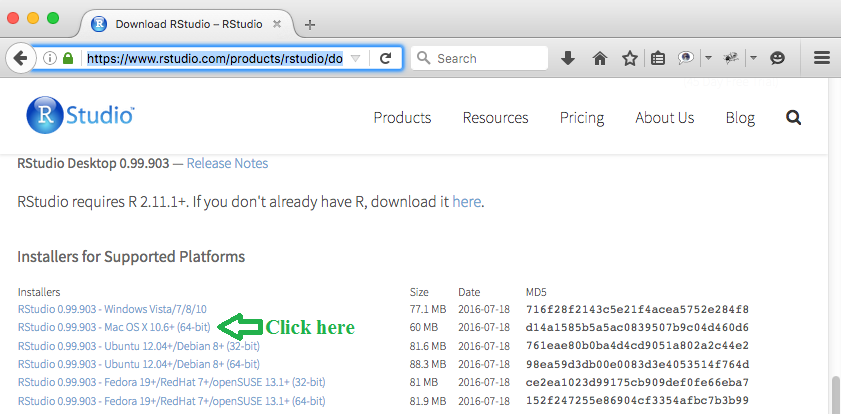Go to the home page icon
The height and width of the screenshot is (414, 841).
click(x=600, y=58)
